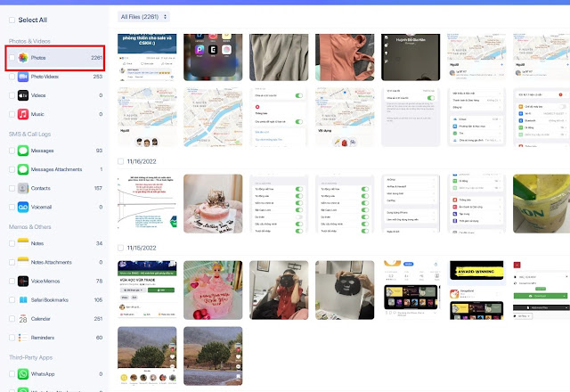The image size is (570, 392).
Task: Click the Safari Bookmarks count 105
Action: (x=98, y=300)
